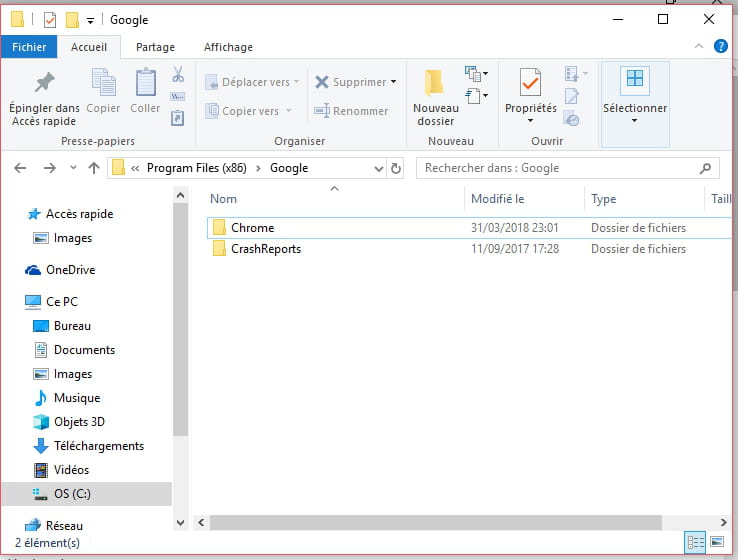
Task: Click Copier vers button
Action: [248, 111]
